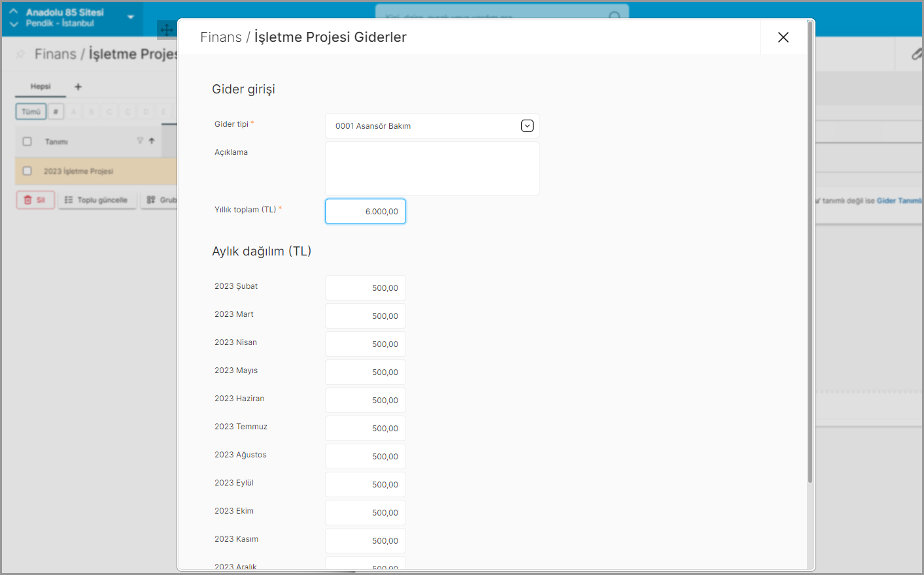The width and height of the screenshot is (924, 575).
Task: Open the filter icon on the Tanımı column
Action: 140,140
